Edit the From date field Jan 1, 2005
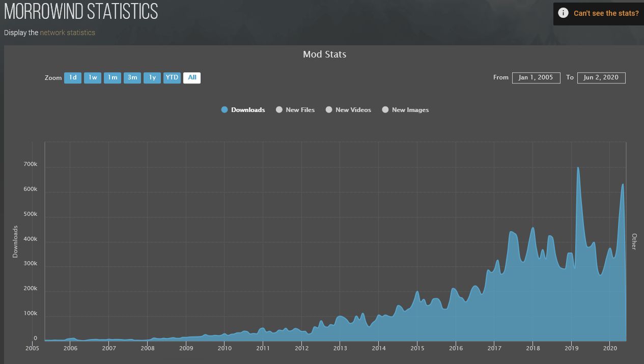The width and height of the screenshot is (644, 364). (536, 77)
